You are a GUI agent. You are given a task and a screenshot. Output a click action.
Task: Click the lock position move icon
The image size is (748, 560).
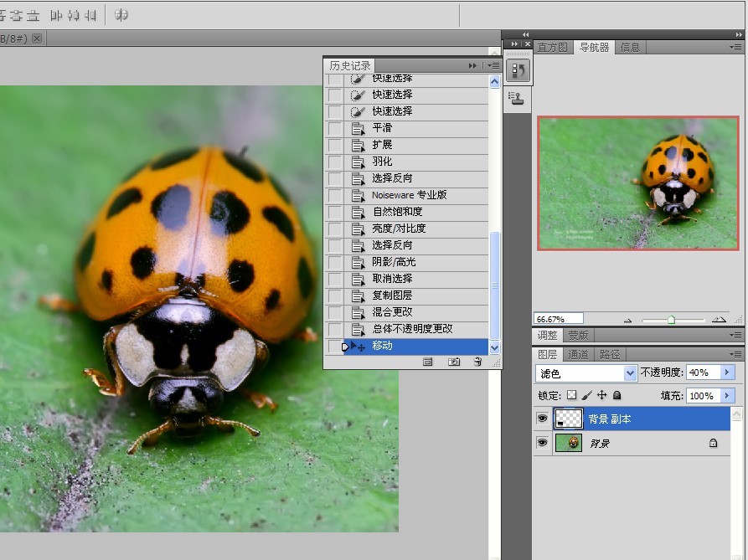click(x=601, y=395)
